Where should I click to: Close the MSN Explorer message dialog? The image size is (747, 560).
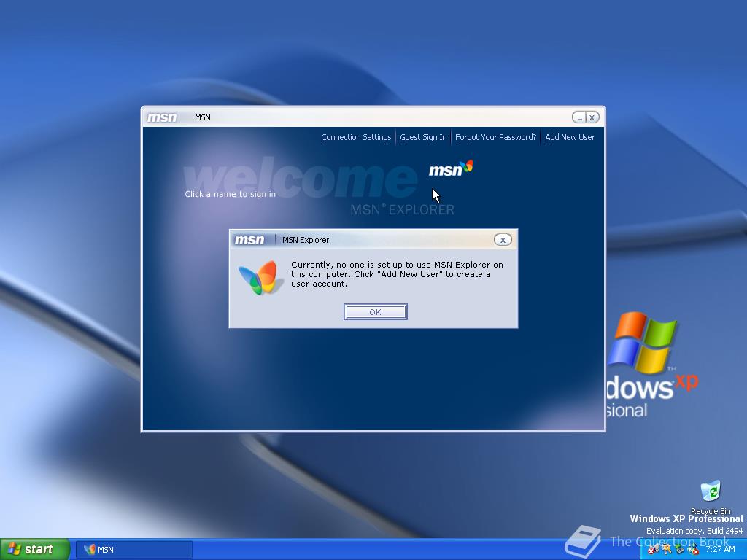pyautogui.click(x=503, y=240)
